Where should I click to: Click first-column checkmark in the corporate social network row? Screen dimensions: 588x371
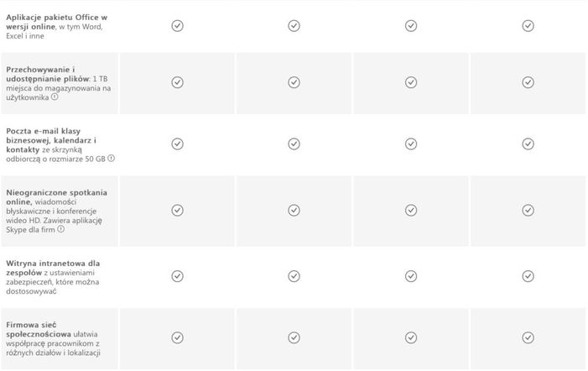[x=177, y=337]
